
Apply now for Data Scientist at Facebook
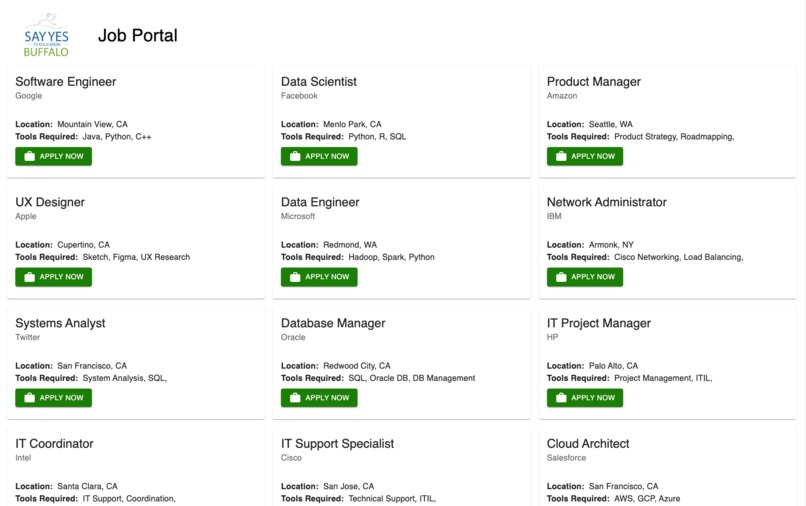(319, 156)
